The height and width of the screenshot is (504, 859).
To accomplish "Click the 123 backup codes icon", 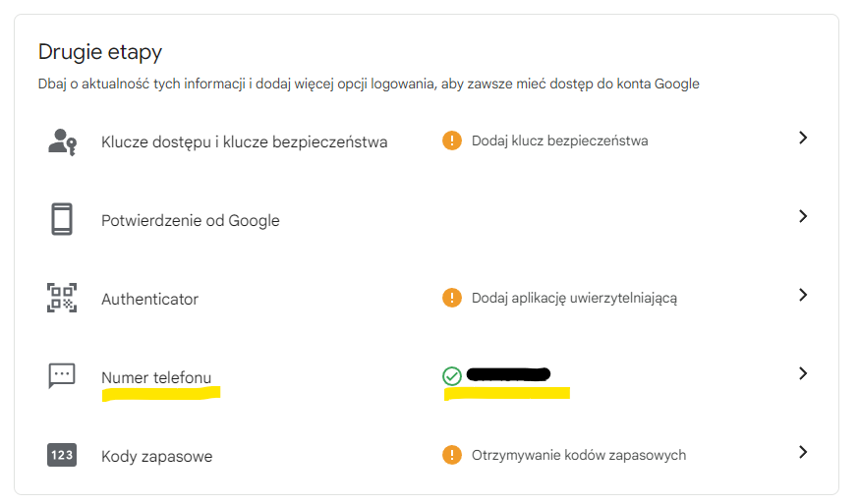I will (x=62, y=455).
